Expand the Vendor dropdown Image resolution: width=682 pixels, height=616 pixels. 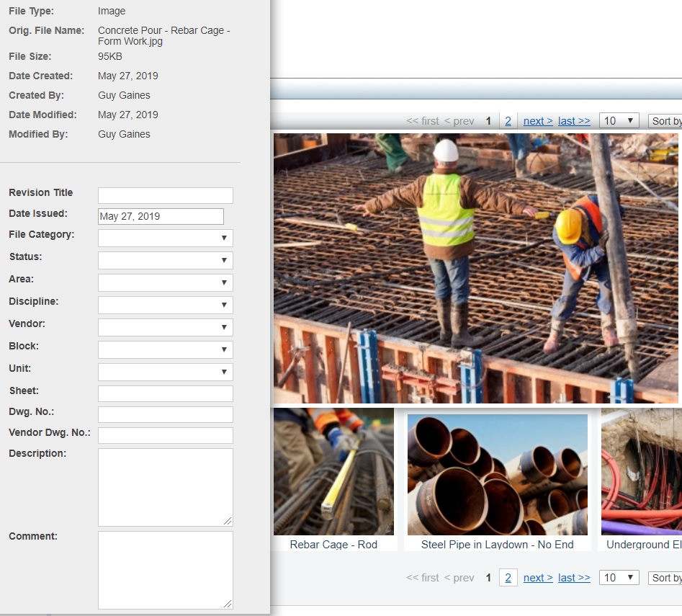click(166, 327)
